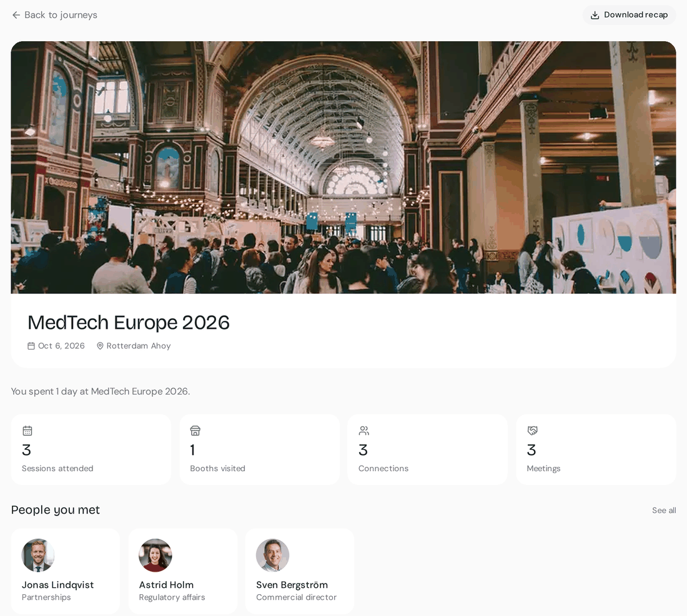Viewport: 687px width, 616px height.
Task: Click the Oct 6, 2026 date
Action: [61, 346]
